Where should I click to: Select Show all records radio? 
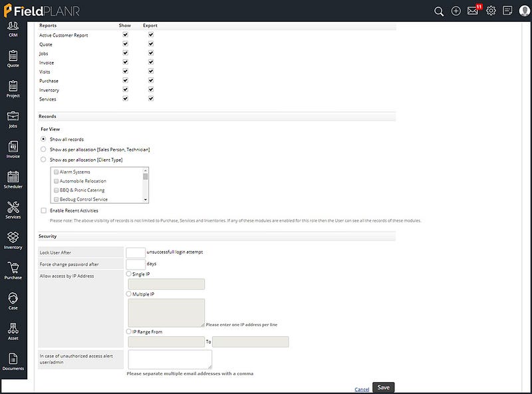43,139
